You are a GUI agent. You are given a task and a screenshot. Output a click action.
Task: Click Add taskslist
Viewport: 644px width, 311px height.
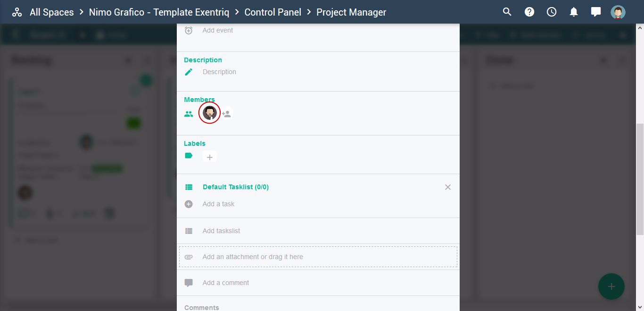pos(221,231)
